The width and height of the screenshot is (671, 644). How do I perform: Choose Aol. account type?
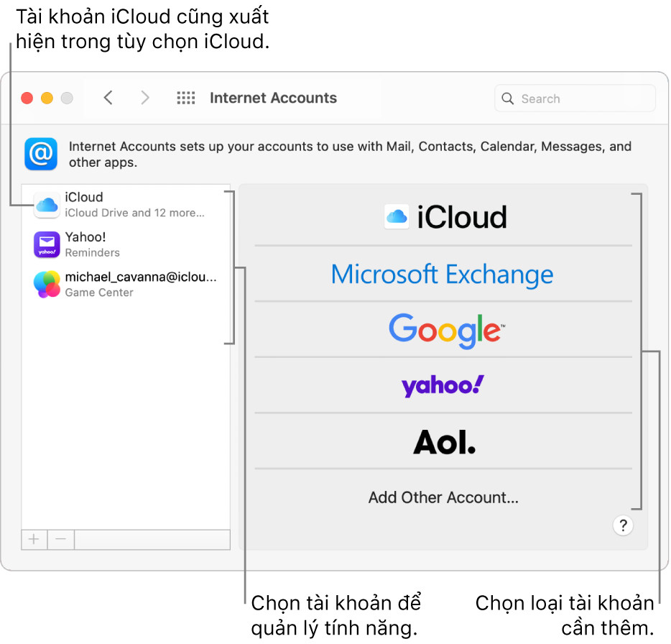443,441
